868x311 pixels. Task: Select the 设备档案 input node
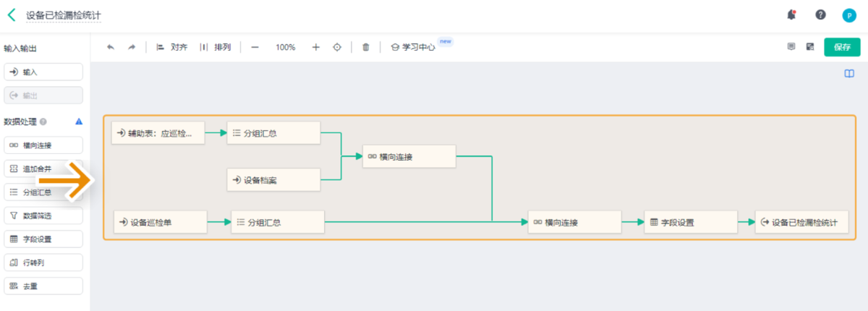click(x=273, y=179)
